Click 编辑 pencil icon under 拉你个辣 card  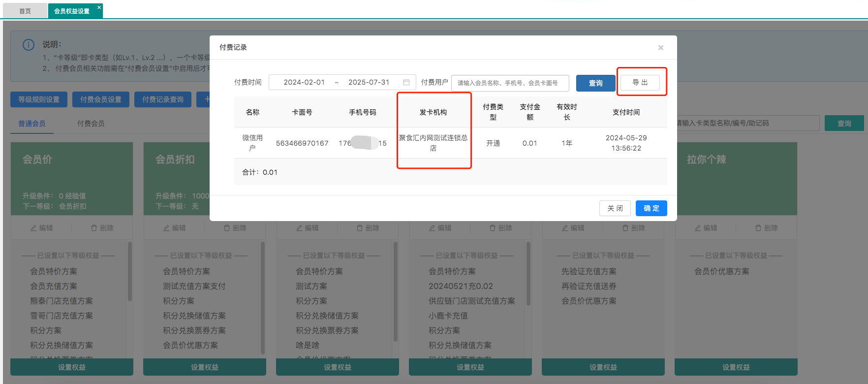click(x=698, y=228)
